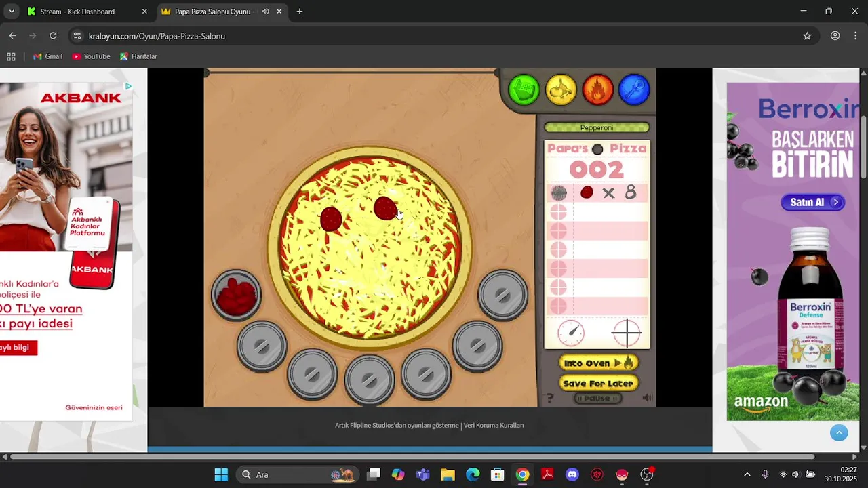This screenshot has width=868, height=488.
Task: Click the taskbar Ara search box
Action: [x=297, y=474]
